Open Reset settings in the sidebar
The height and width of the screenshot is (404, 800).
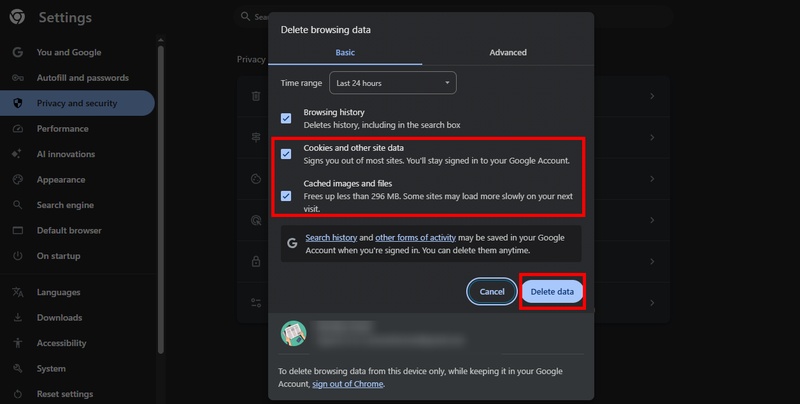pos(65,394)
